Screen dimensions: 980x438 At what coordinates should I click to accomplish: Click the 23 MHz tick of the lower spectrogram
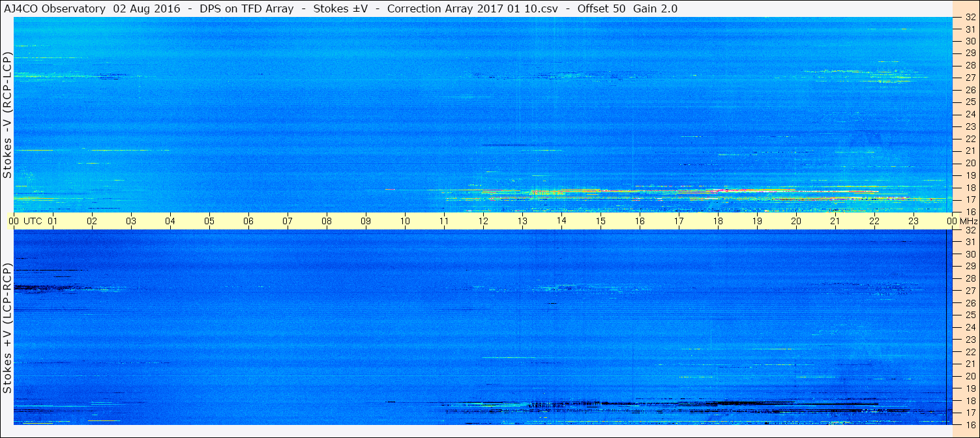pos(970,340)
